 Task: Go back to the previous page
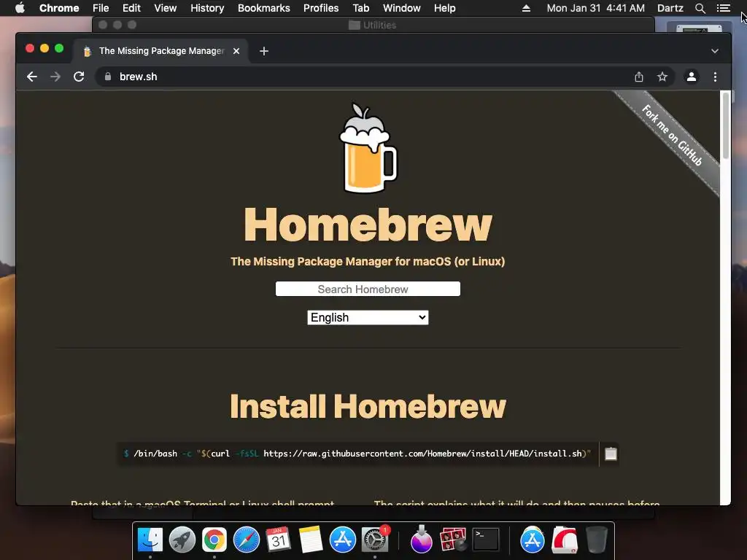(x=32, y=77)
